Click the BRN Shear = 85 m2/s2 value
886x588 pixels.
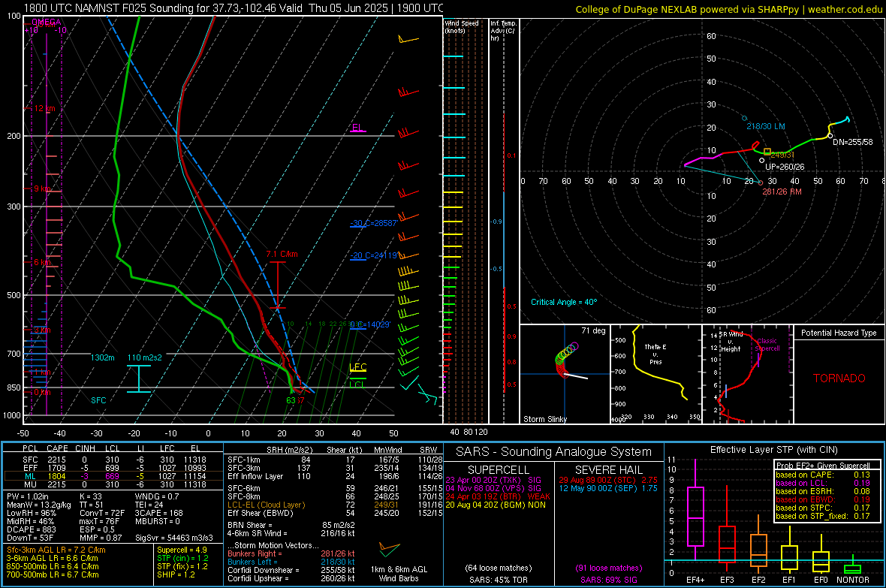(291, 525)
